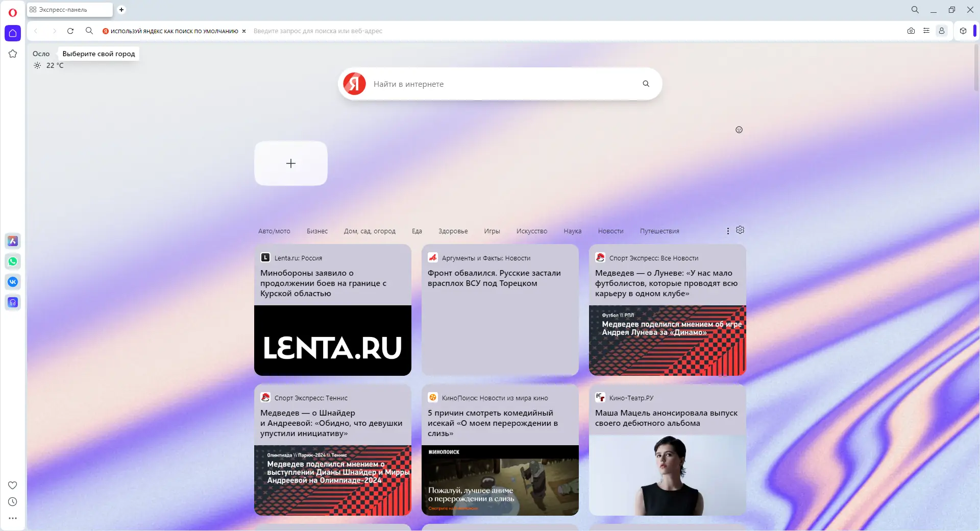Click the LENTA.RU article thumbnail

(x=333, y=341)
